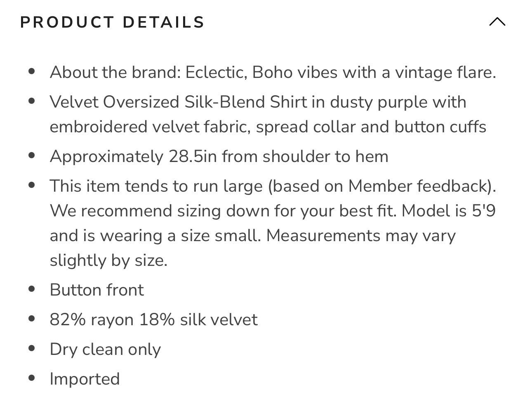The height and width of the screenshot is (399, 532).
Task: Click the bullet beside 'Velvet Oversized'
Action: tap(31, 101)
